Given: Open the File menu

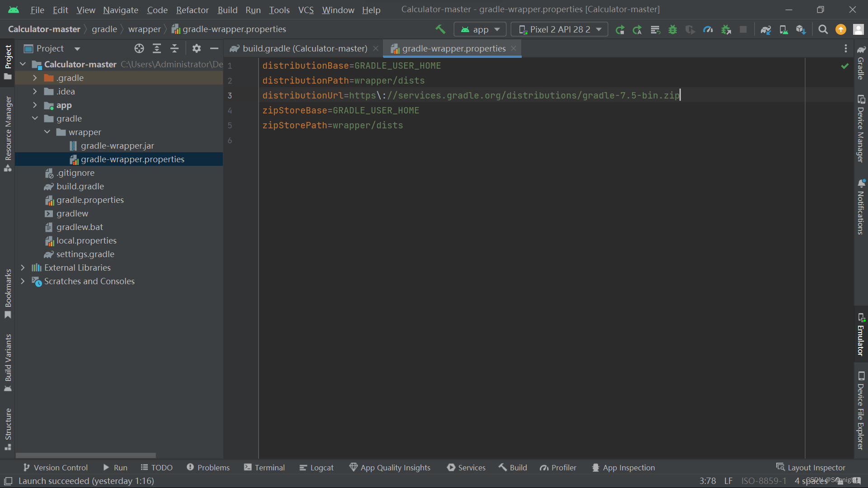Looking at the screenshot, I should [37, 10].
